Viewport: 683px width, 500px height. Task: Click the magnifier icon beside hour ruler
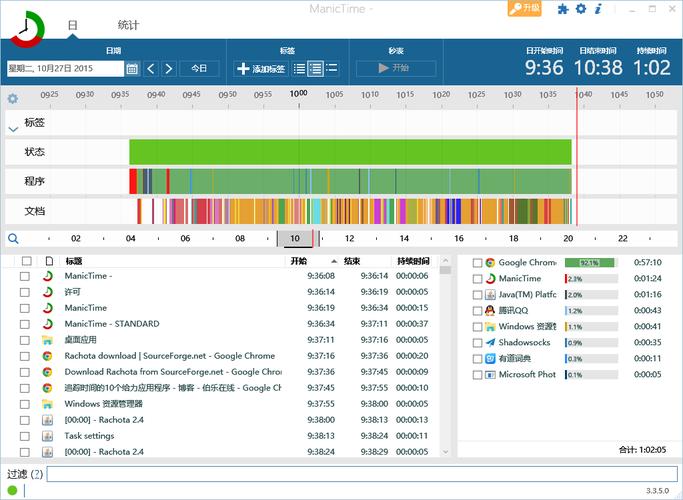tap(13, 238)
